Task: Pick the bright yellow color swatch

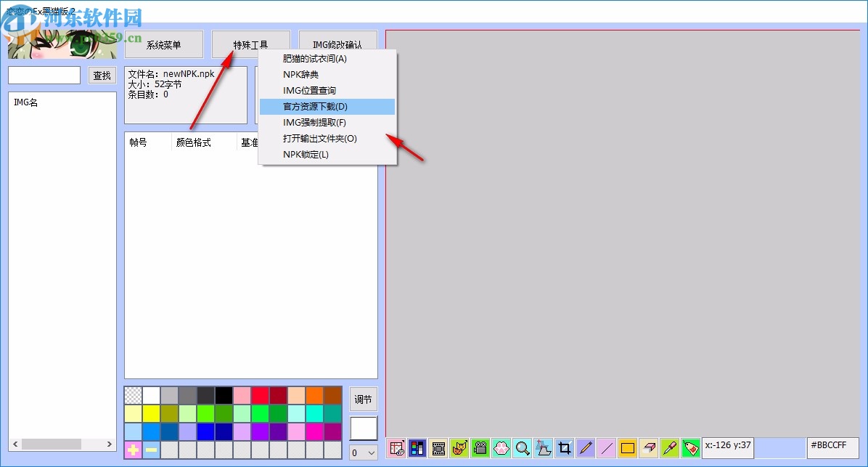Action: click(151, 413)
